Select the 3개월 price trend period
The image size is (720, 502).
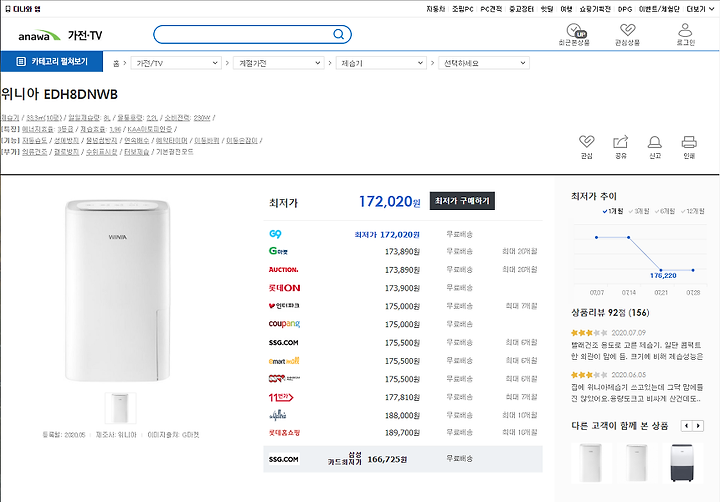click(639, 211)
